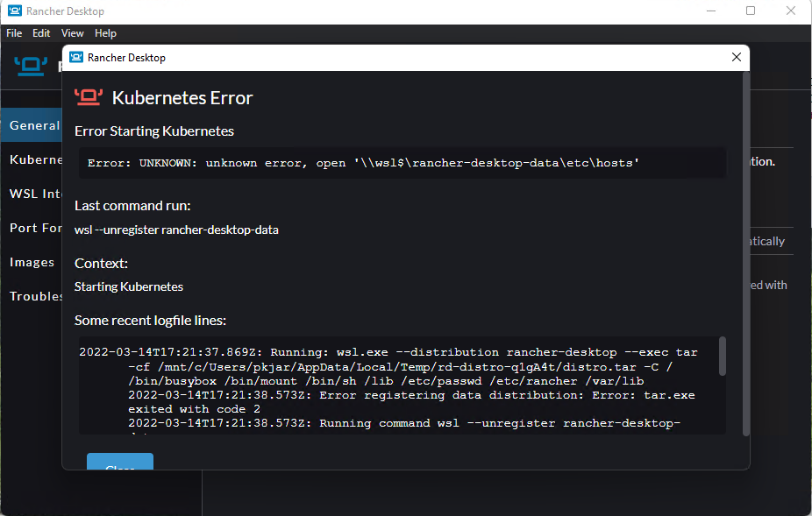
Task: Minimize the main Rancher Desktop window
Action: coord(711,11)
